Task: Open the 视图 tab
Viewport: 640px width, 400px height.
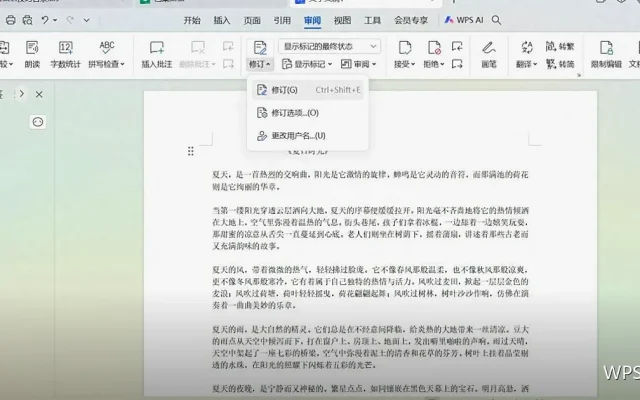Action: [x=342, y=20]
